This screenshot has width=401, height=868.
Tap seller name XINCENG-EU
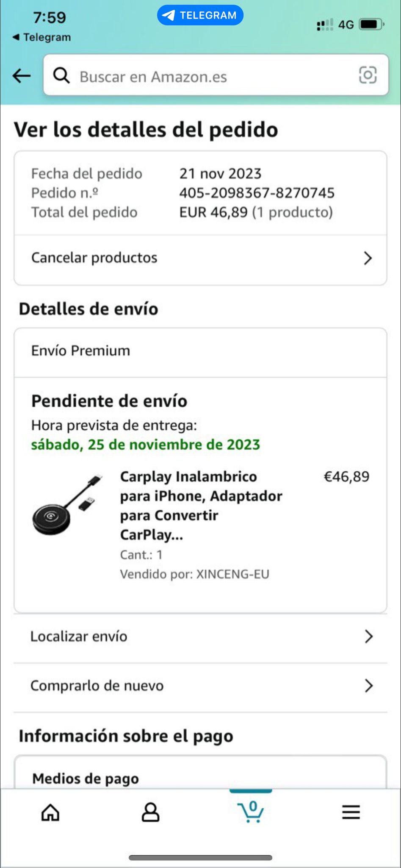(233, 574)
